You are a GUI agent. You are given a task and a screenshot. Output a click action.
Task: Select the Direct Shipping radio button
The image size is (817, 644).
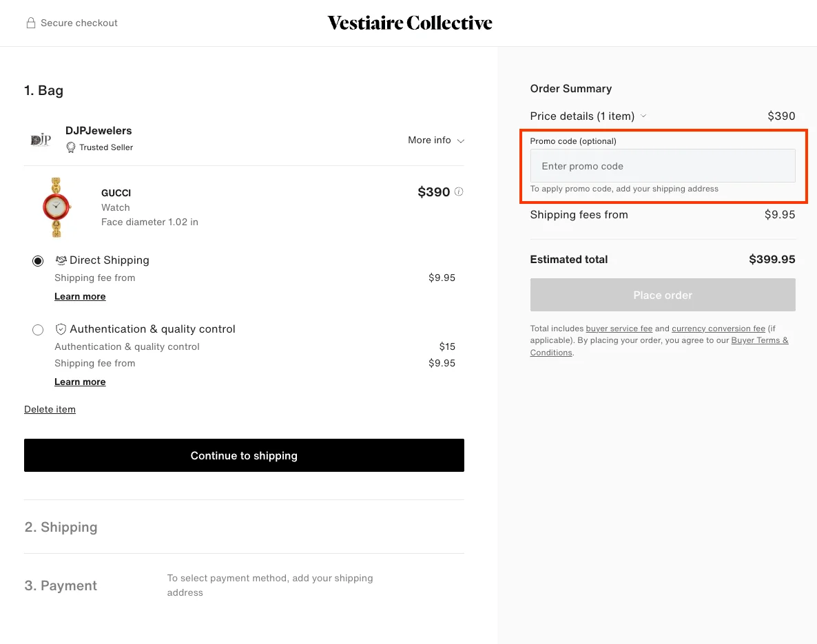tap(38, 261)
